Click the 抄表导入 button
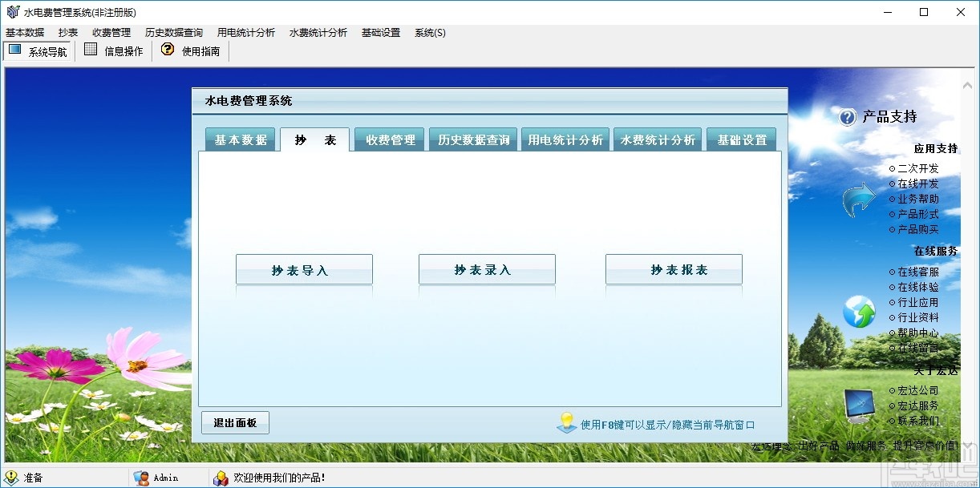The image size is (980, 488). click(x=304, y=268)
